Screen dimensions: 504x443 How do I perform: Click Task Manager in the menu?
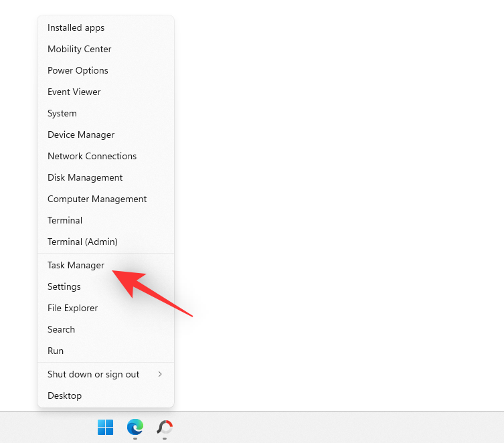(106, 265)
